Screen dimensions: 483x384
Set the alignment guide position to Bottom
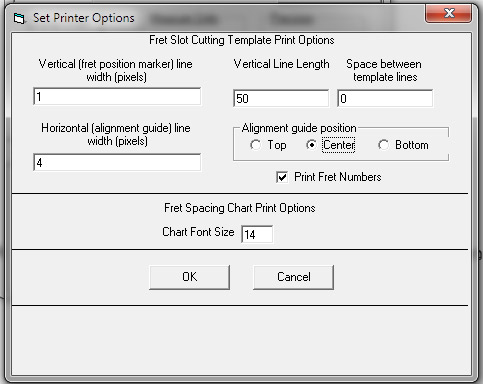(x=384, y=145)
